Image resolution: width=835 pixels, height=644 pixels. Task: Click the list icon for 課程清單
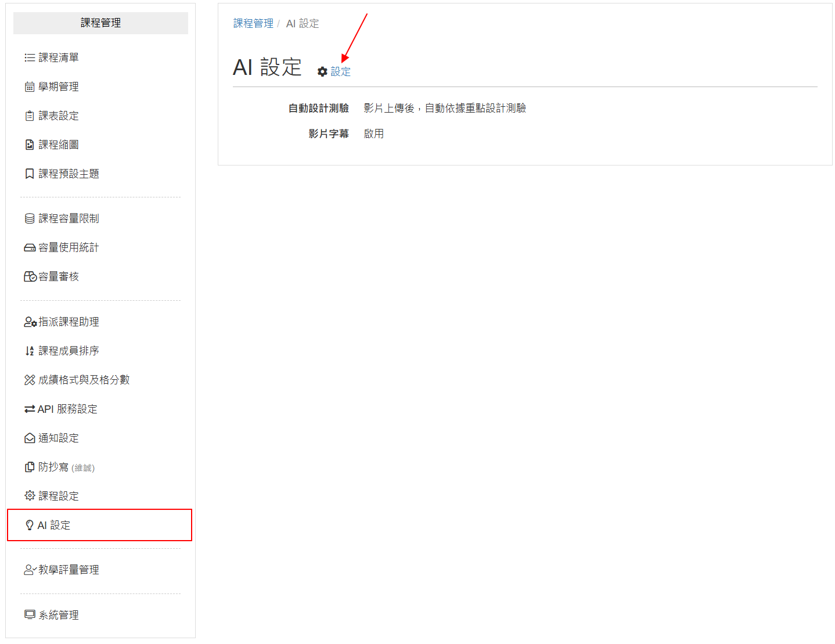tap(30, 57)
